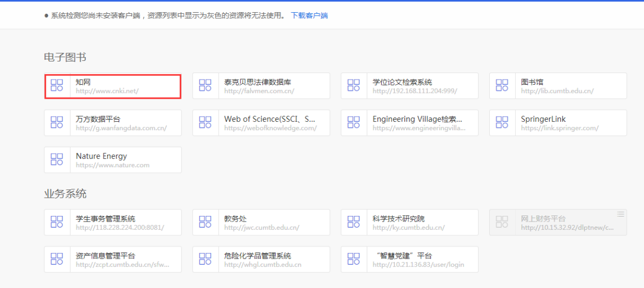The image size is (644, 288).
Task: Open the 资产信息管理平台 title
Action: 105,256
